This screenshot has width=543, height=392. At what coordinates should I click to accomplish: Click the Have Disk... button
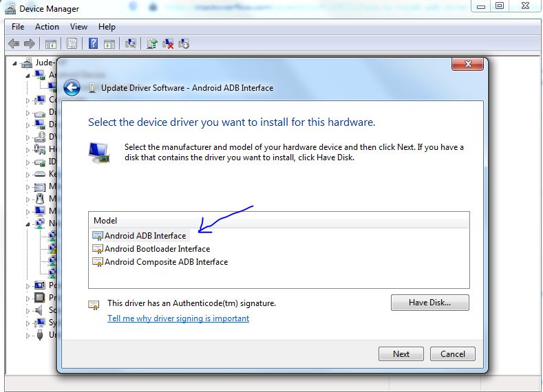(x=429, y=303)
